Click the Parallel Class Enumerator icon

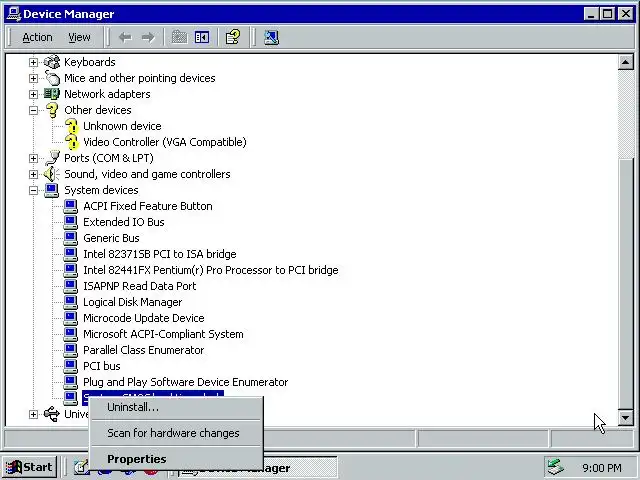(71, 350)
